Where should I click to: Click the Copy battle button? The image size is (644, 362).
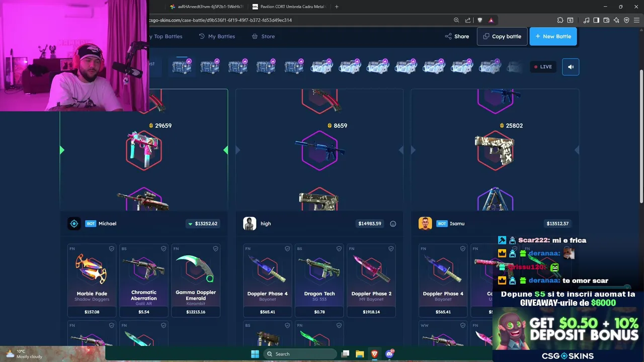502,36
